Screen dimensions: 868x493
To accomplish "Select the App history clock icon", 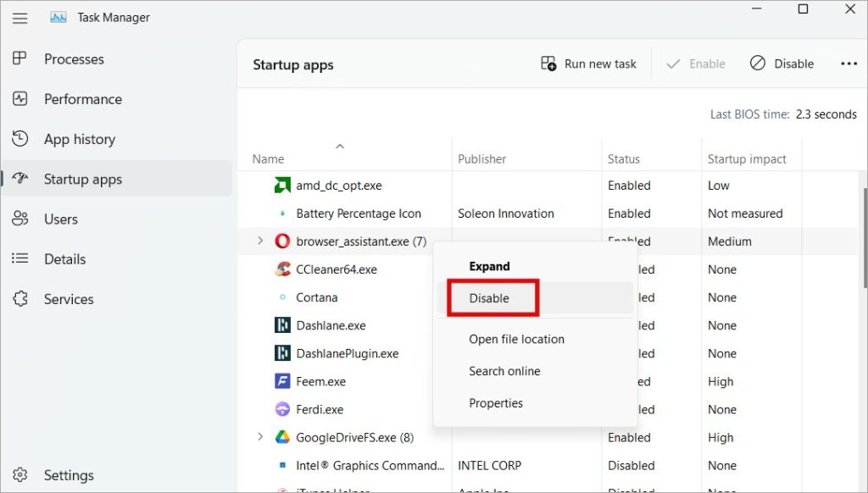I will pyautogui.click(x=20, y=139).
